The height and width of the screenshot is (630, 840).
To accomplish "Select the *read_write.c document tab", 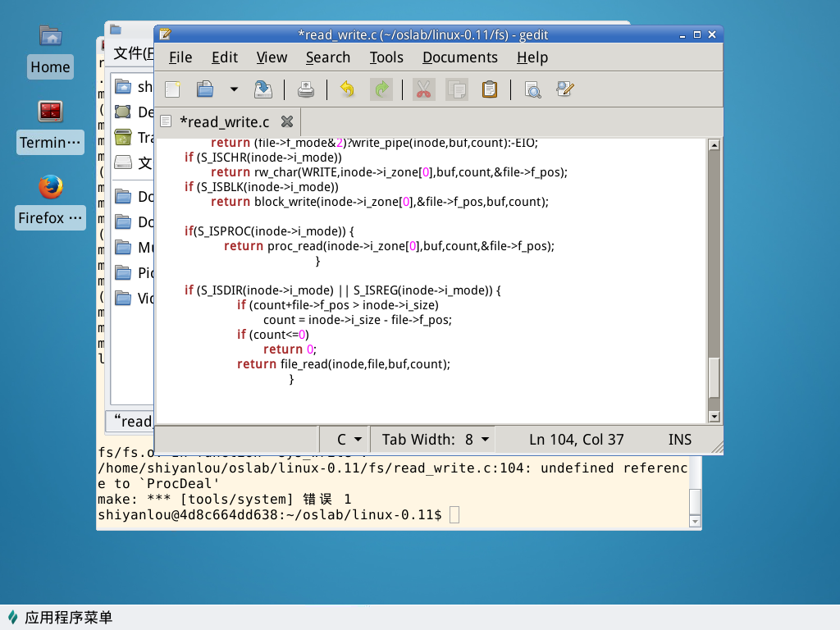I will point(223,122).
